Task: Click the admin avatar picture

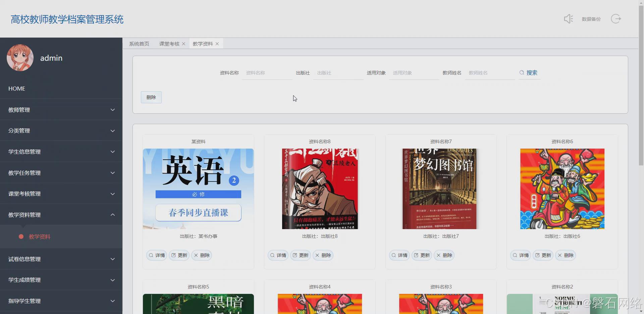Action: [20, 58]
